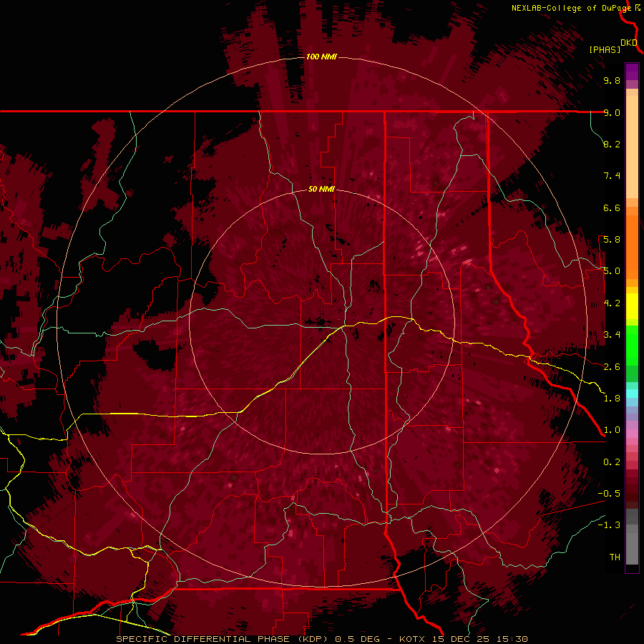This screenshot has height=644, width=644.
Task: Click the 6.6 scale value
Action: [x=612, y=208]
